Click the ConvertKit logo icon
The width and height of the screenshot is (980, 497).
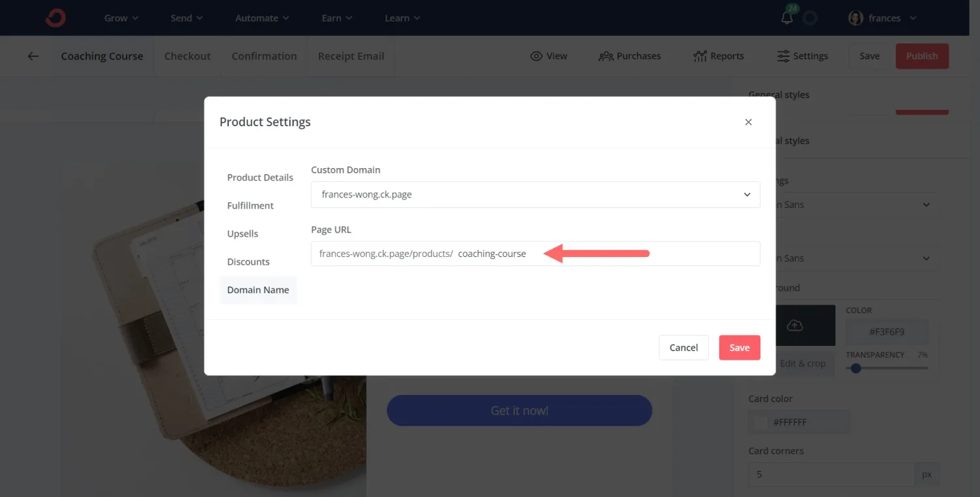pyautogui.click(x=56, y=18)
